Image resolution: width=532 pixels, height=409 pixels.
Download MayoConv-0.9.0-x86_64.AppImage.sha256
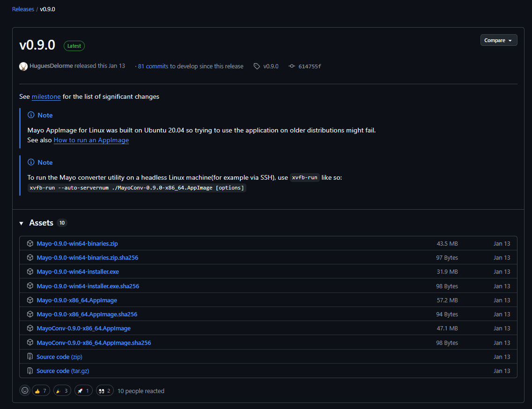coord(94,343)
